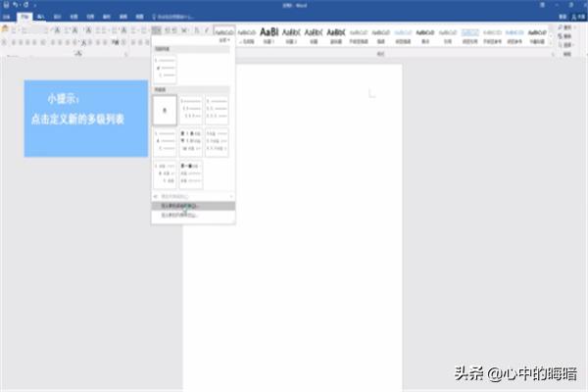
Task: Apply the Intense Reference style
Action: (514, 36)
